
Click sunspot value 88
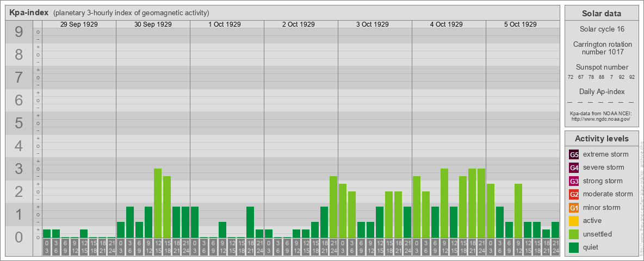(601, 77)
